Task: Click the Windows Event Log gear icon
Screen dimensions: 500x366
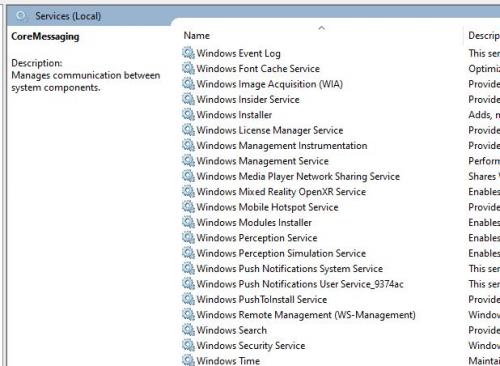Action: [x=188, y=53]
